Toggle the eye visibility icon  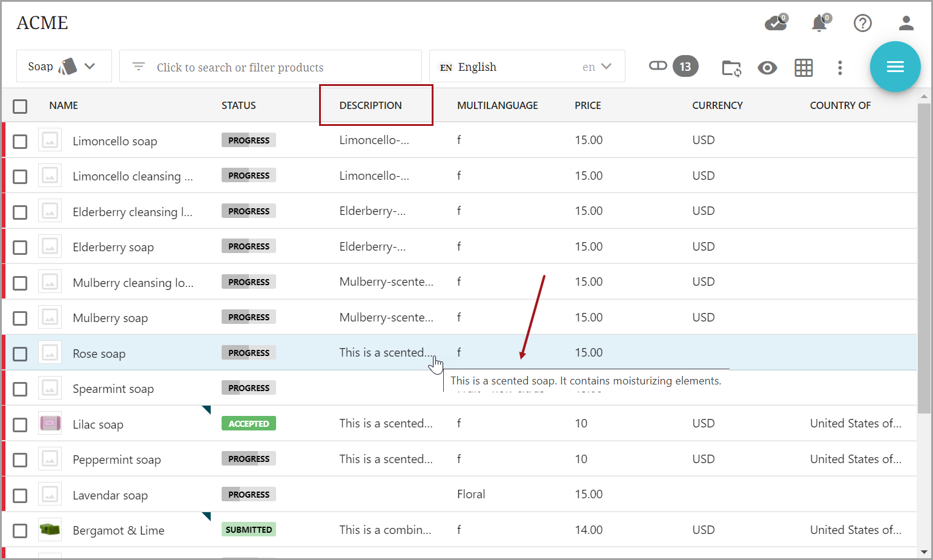767,68
